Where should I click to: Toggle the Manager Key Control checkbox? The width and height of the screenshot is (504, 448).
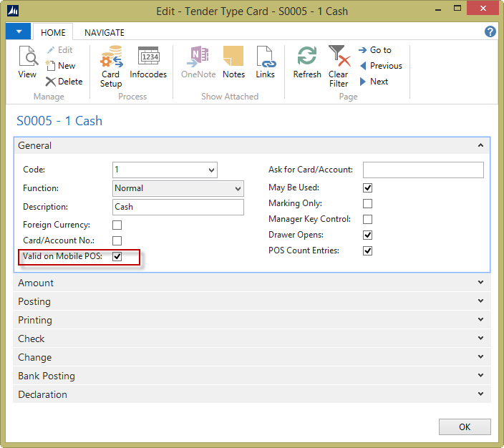(x=368, y=220)
